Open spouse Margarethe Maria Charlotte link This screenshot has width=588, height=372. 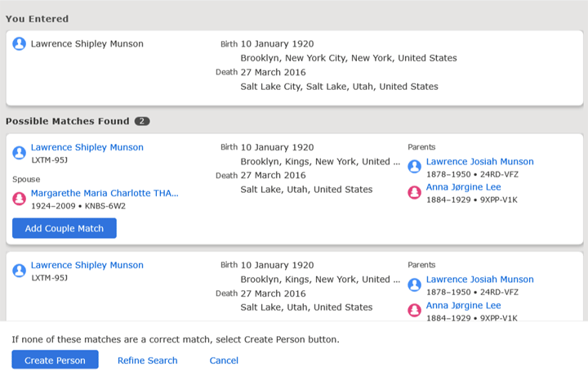pos(105,193)
